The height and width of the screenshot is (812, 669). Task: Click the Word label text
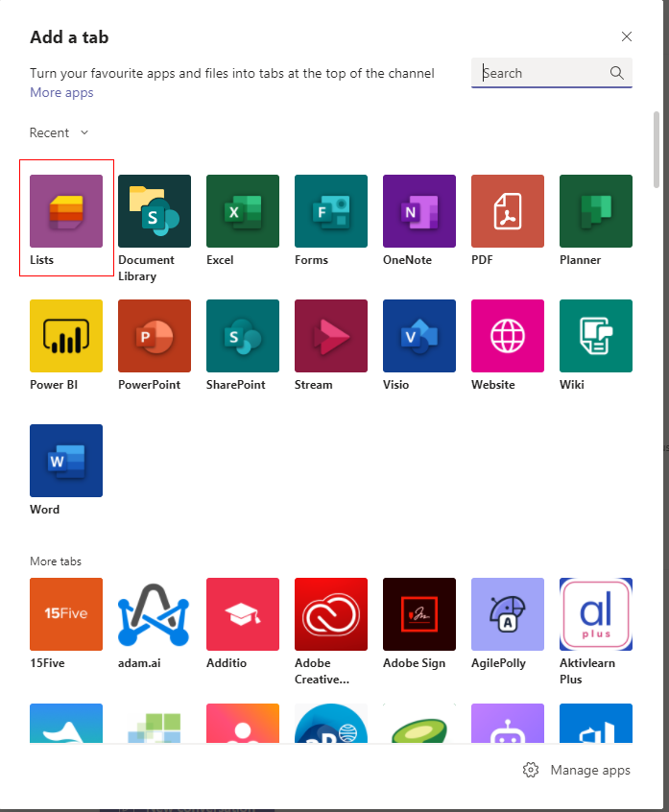click(44, 510)
